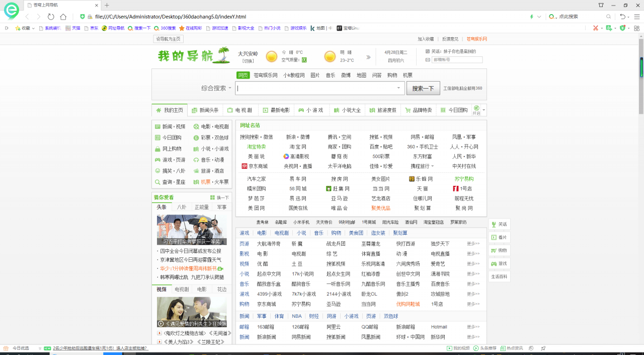The width and height of the screenshot is (644, 355).
Task: Click the scissors screenshot extension icon
Action: point(596,28)
